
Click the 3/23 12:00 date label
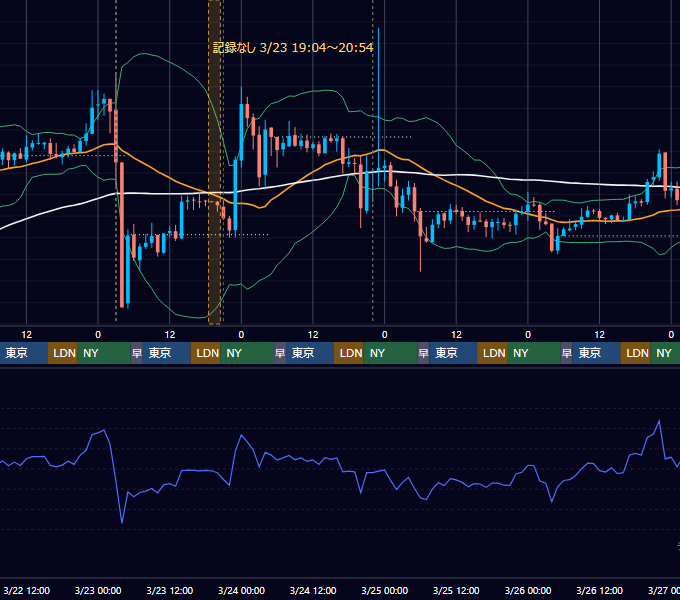[170, 590]
